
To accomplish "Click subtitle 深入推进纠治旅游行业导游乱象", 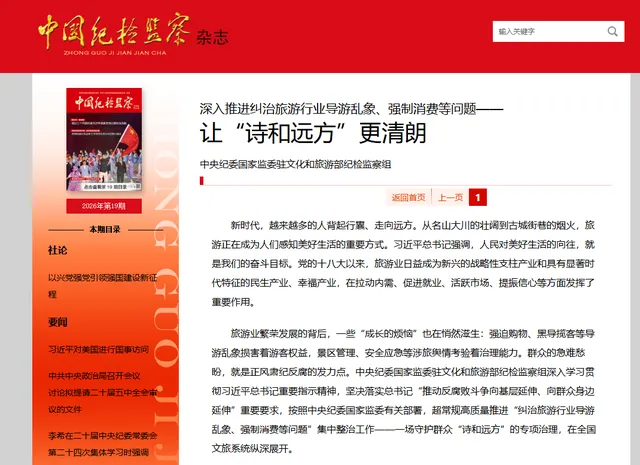I will coord(351,109).
